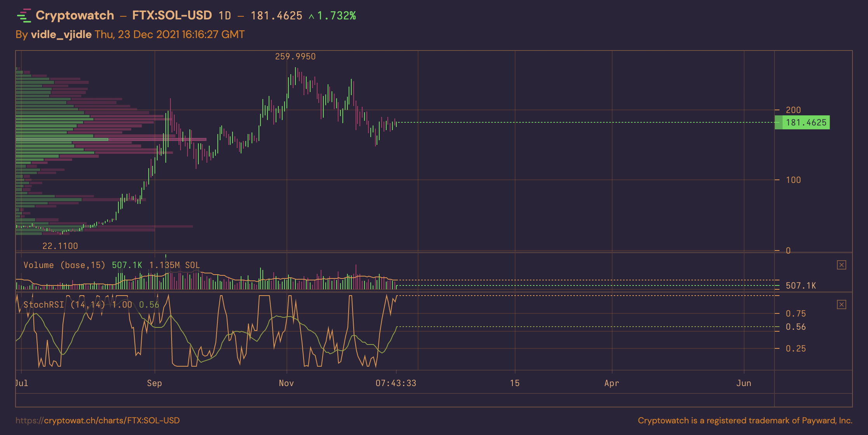Click the Nov label on time axis
Image resolution: width=868 pixels, height=435 pixels.
pyautogui.click(x=286, y=383)
